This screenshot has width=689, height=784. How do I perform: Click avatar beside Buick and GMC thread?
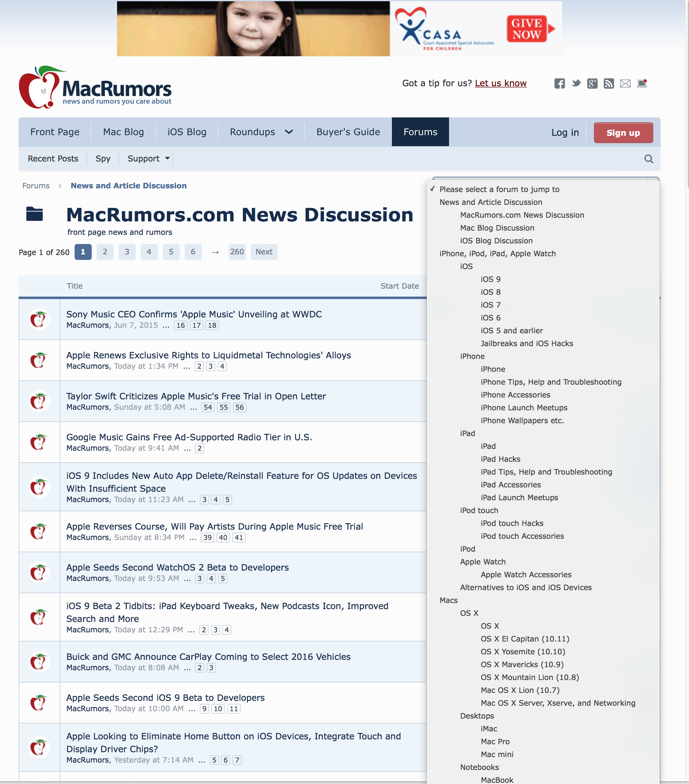coord(39,662)
